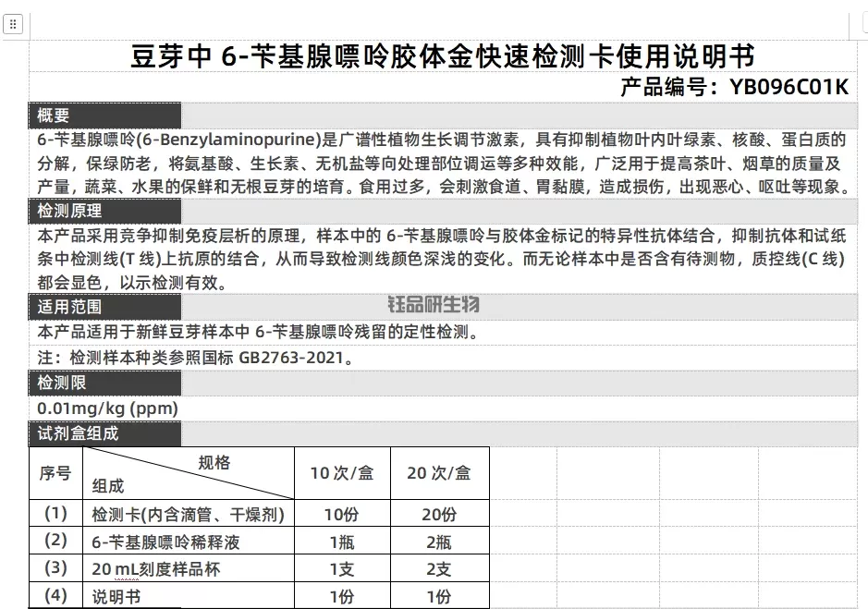Click the 序号 header cell
Image resolution: width=868 pixels, height=609 pixels.
pyautogui.click(x=55, y=473)
